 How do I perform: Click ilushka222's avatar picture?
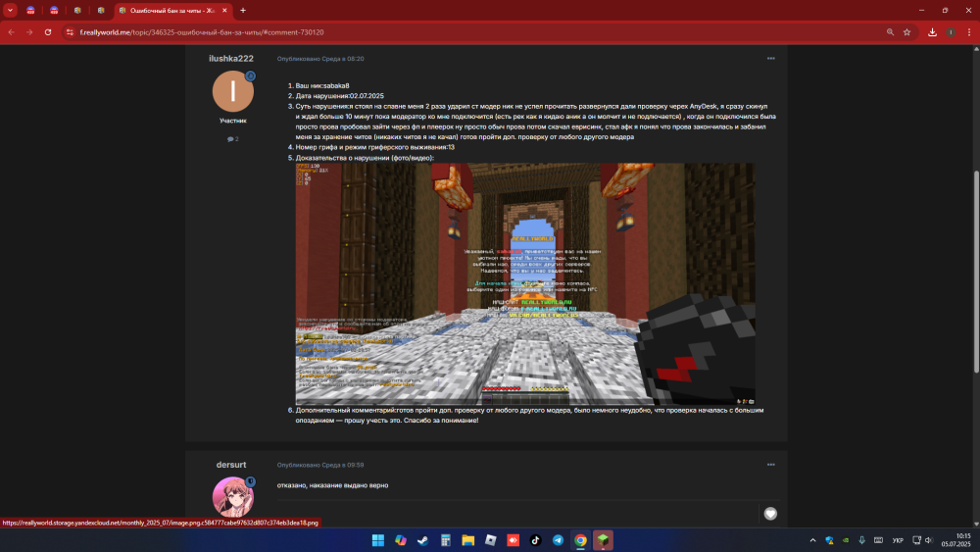[x=232, y=91]
